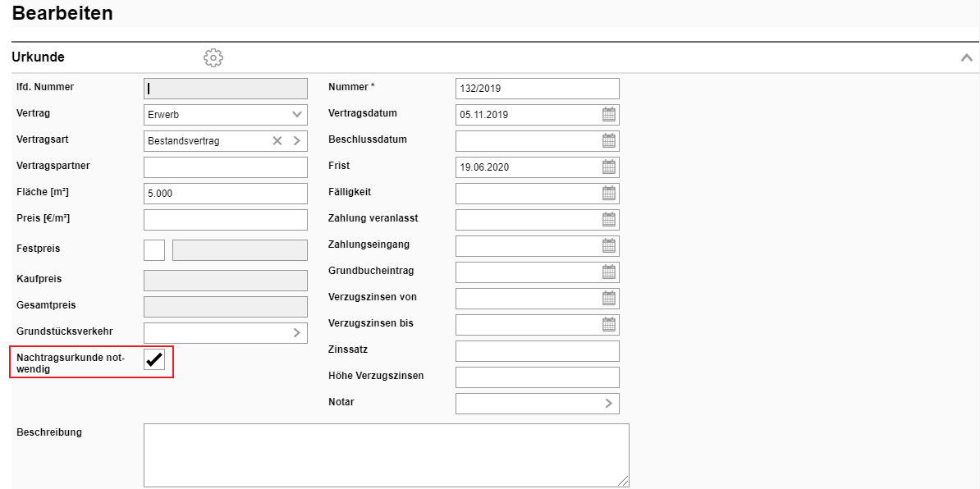Expand the Vertrag dropdown showing Erwerb
This screenshot has width=980, height=489.
point(296,115)
